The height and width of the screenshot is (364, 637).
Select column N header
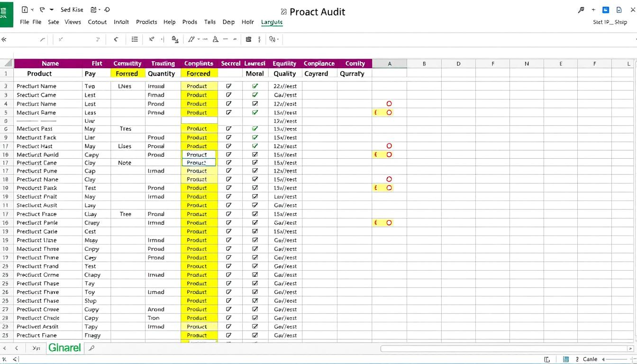coord(527,64)
